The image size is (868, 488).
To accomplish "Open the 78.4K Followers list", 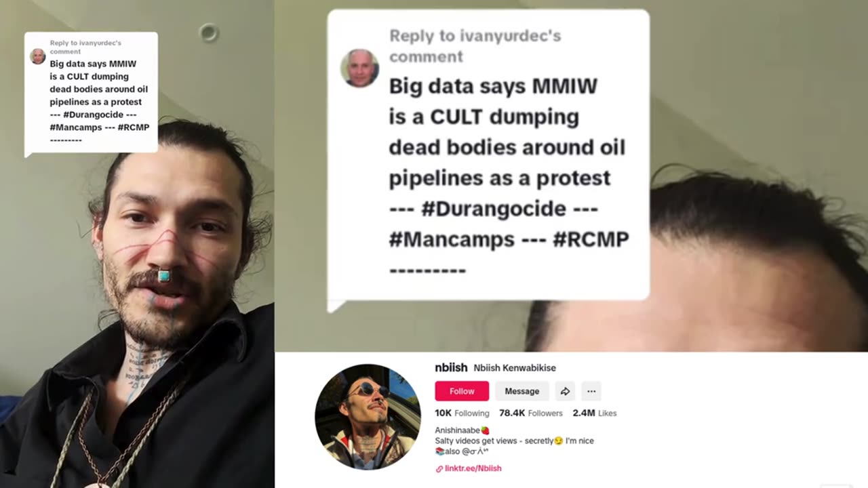I will [531, 413].
